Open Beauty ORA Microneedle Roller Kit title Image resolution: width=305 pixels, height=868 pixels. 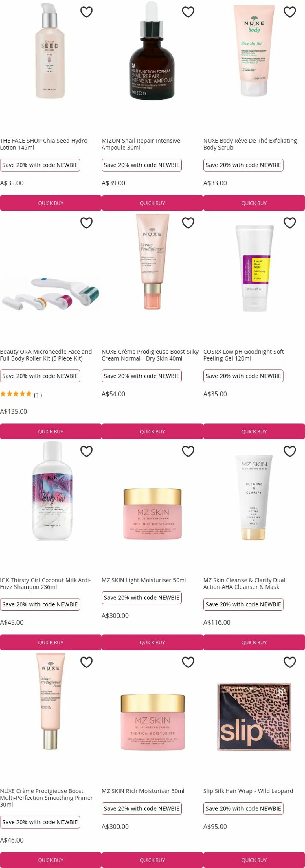[46, 355]
